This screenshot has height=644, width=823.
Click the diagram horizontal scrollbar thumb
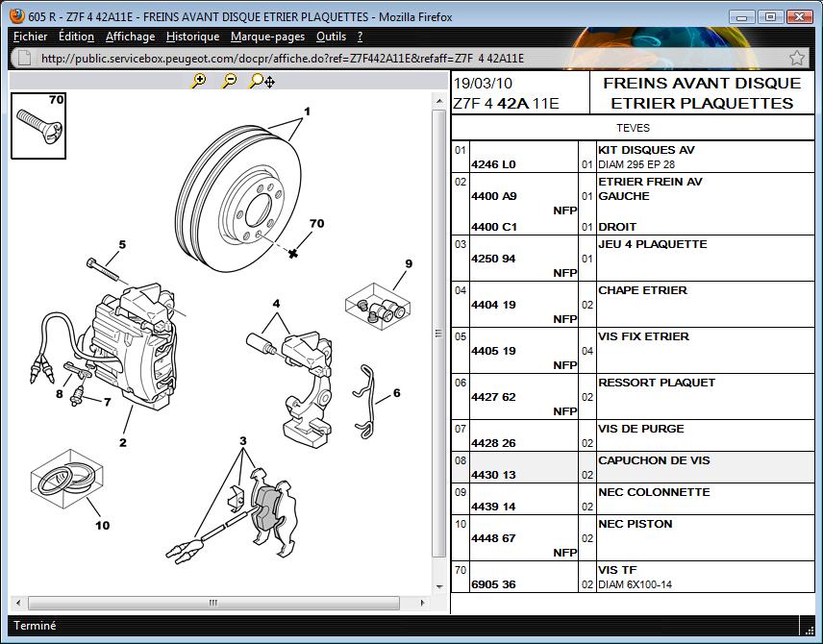211,604
